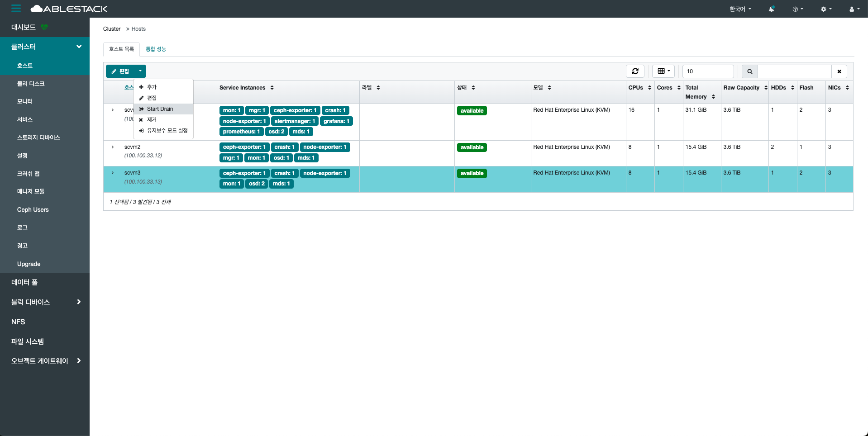
Task: Click the hamburger menu icon
Action: pos(16,9)
